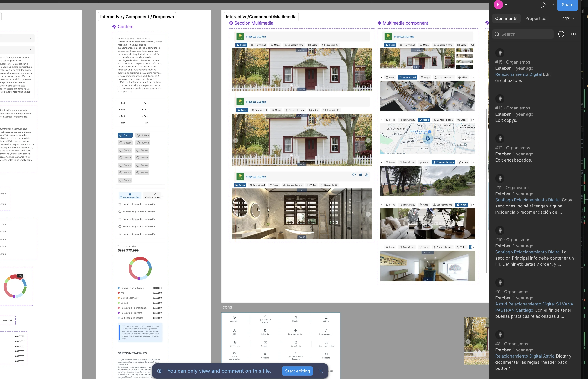Click the highlighted Tour virtual tab in Multimedia component
The height and width of the screenshot is (379, 588).
[x=407, y=78]
